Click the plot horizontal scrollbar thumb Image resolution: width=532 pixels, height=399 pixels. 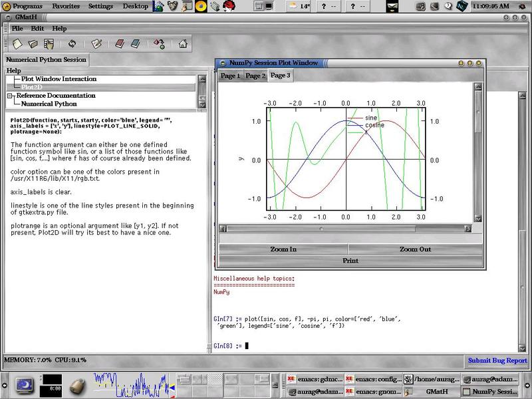coord(321,229)
